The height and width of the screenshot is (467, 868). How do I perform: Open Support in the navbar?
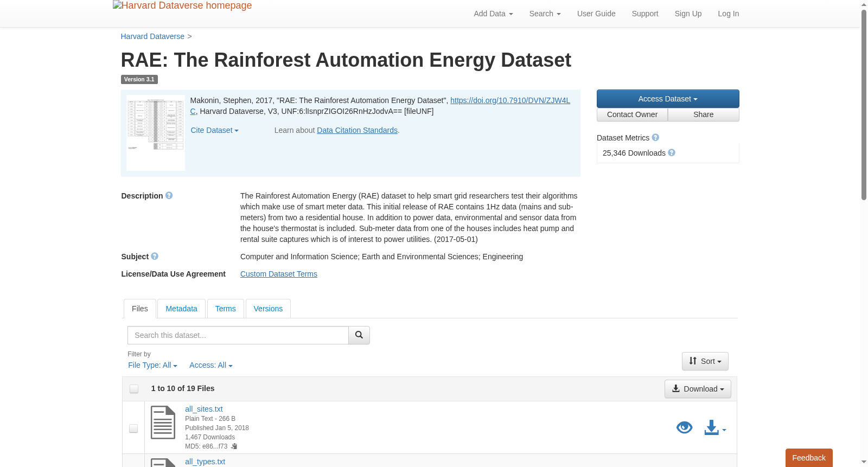click(645, 14)
